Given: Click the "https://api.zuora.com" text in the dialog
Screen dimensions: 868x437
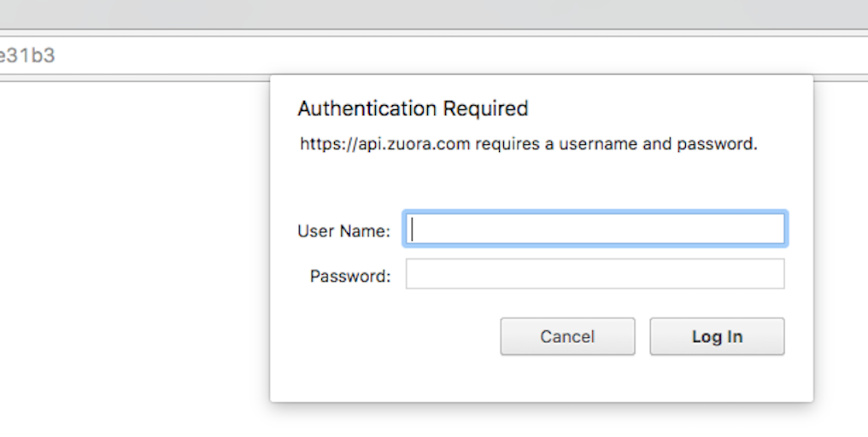Looking at the screenshot, I should click(385, 144).
